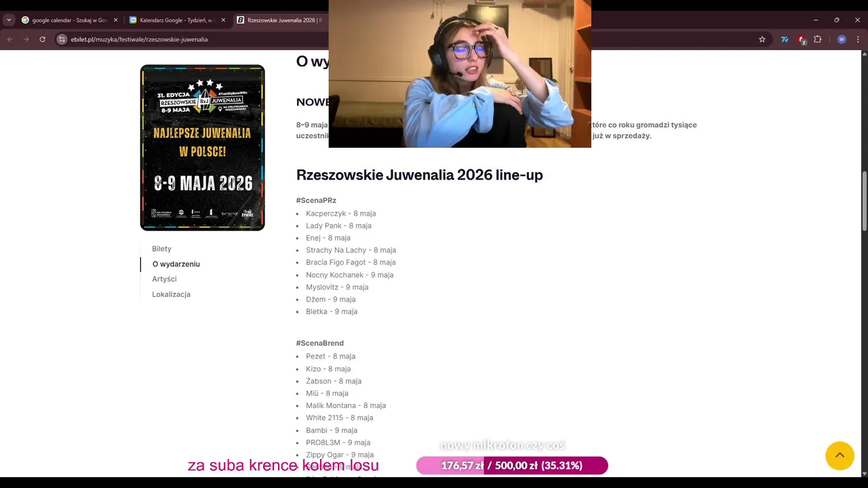
Task: Go to the 'Bilety' section
Action: [161, 249]
